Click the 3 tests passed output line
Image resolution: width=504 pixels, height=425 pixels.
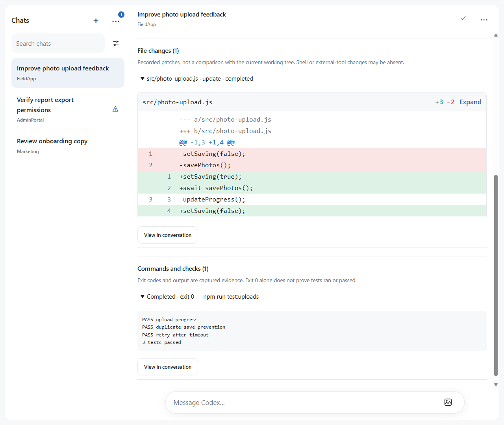161,342
